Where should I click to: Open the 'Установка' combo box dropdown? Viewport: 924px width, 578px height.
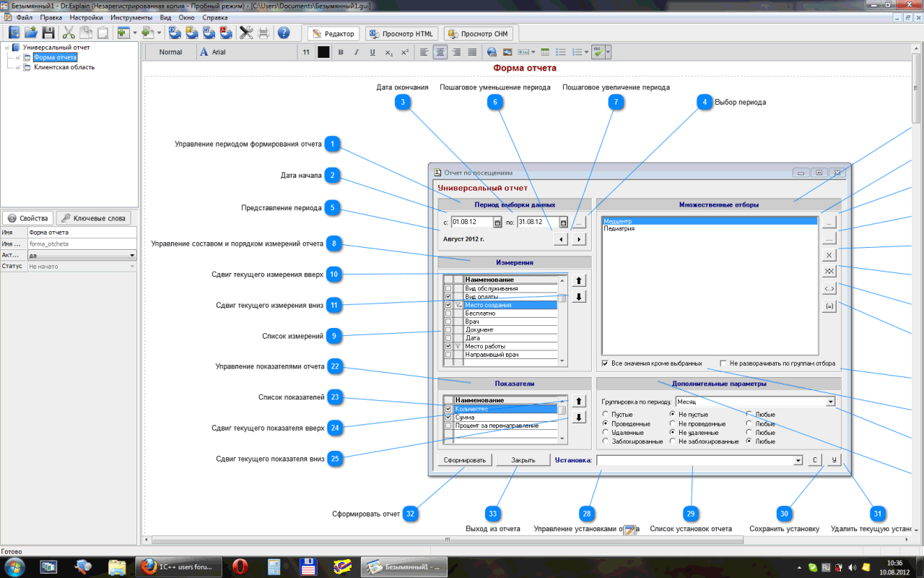(x=798, y=460)
